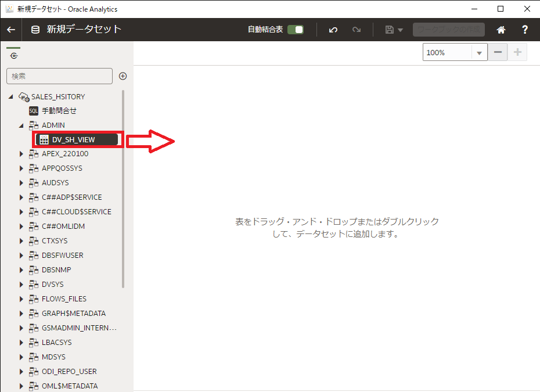Click the schema search field

tap(59, 76)
